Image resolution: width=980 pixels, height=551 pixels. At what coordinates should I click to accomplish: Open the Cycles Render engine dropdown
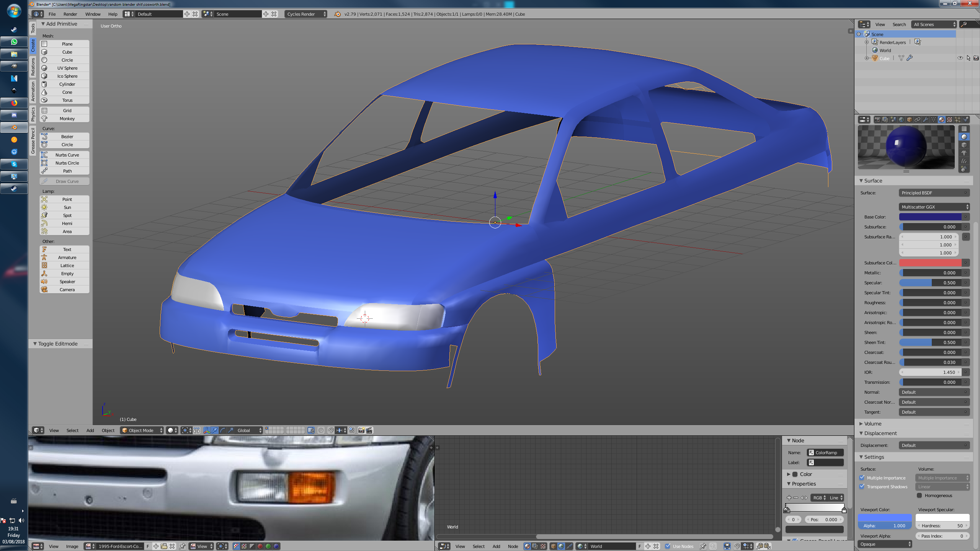coord(305,14)
